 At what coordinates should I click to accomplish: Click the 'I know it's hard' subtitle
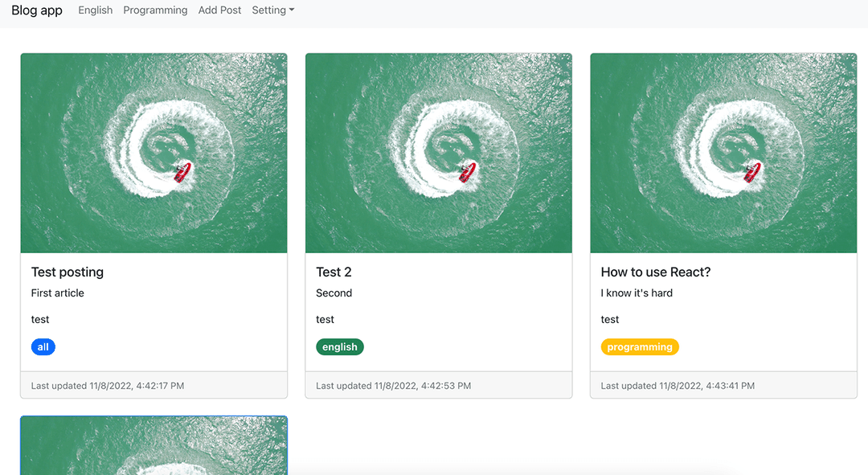point(637,293)
